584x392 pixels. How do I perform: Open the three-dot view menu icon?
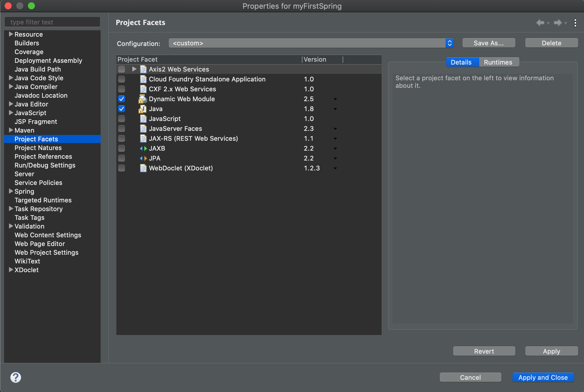pyautogui.click(x=575, y=23)
